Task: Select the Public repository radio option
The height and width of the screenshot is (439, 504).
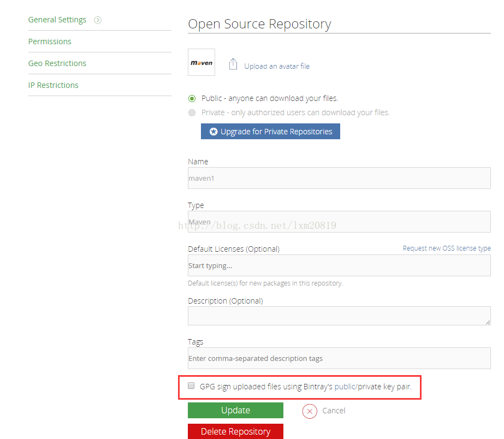Action: click(192, 98)
